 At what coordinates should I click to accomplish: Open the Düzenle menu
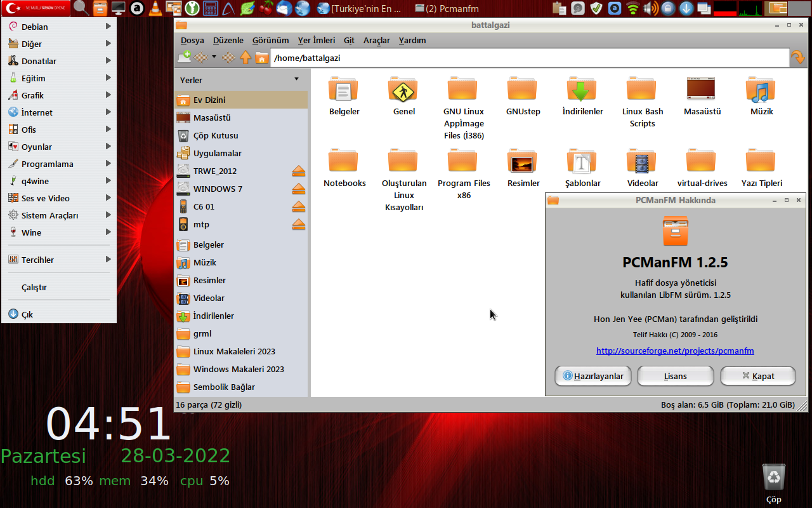coord(228,40)
